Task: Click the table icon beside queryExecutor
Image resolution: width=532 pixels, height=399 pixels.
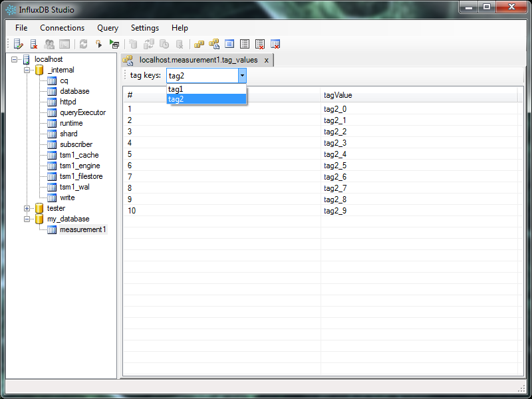Action: coord(52,112)
